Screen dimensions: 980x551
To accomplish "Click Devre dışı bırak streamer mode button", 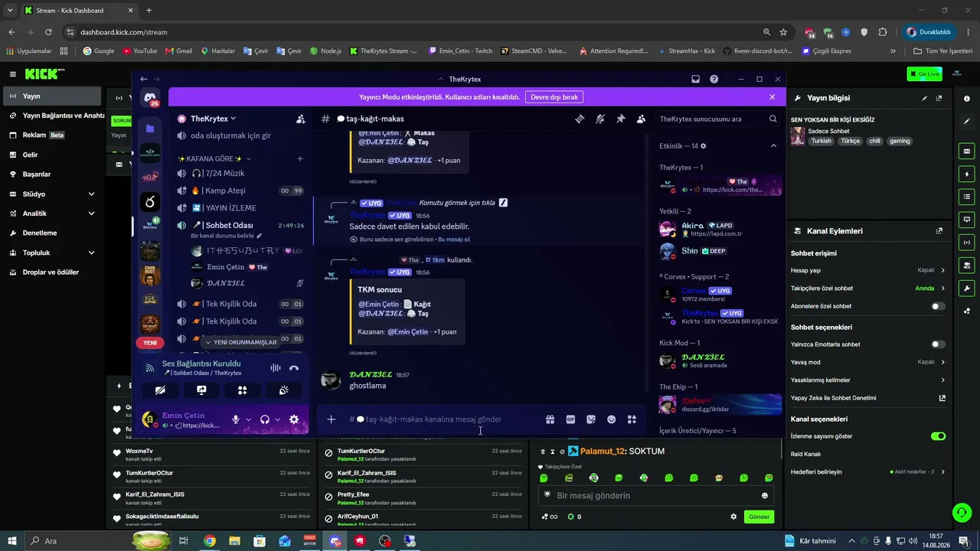I will [554, 97].
